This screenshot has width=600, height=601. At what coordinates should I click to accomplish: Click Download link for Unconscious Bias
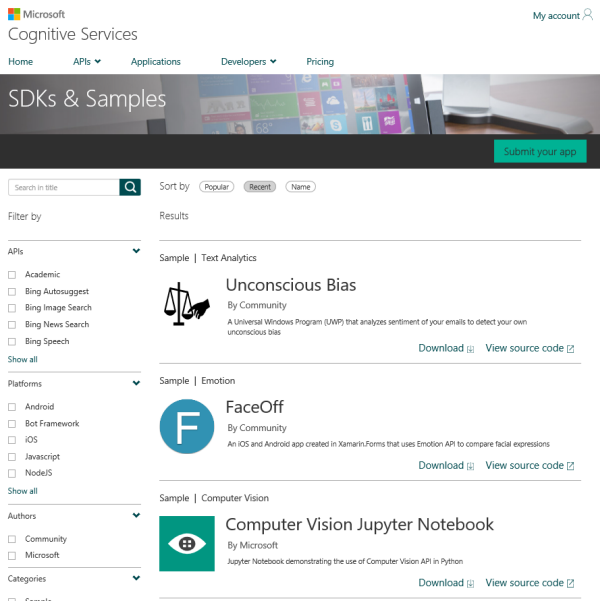(441, 348)
